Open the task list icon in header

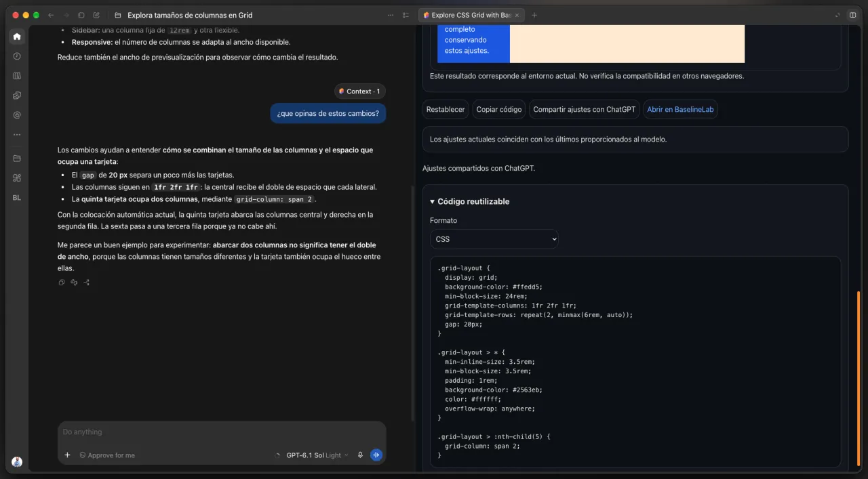click(406, 15)
